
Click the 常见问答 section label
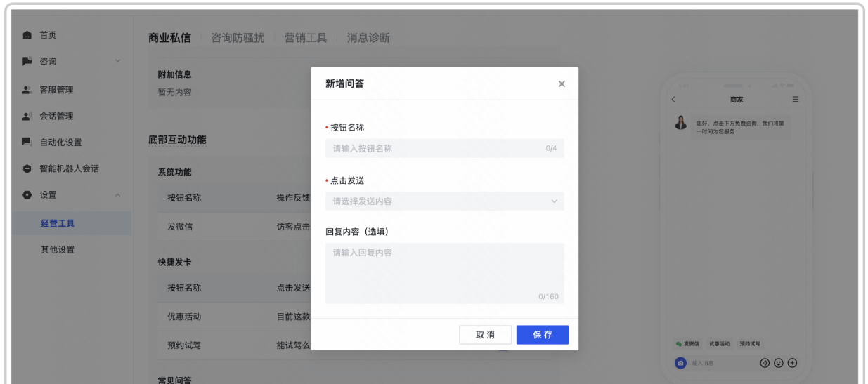pyautogui.click(x=174, y=380)
